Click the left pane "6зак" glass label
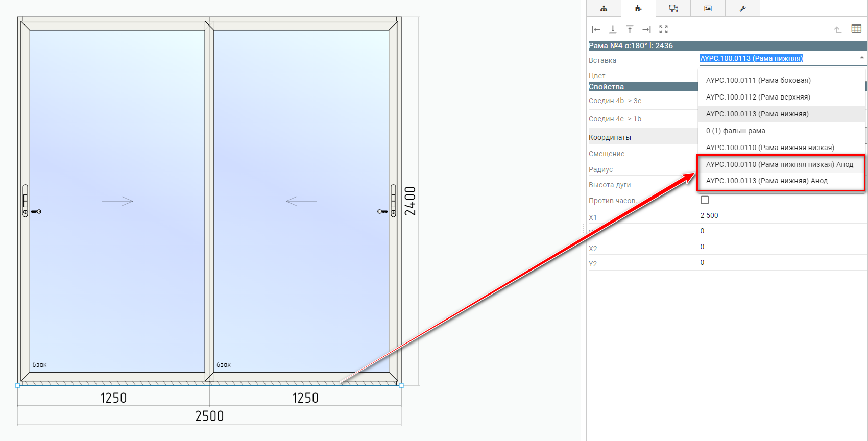868x441 pixels. point(40,365)
